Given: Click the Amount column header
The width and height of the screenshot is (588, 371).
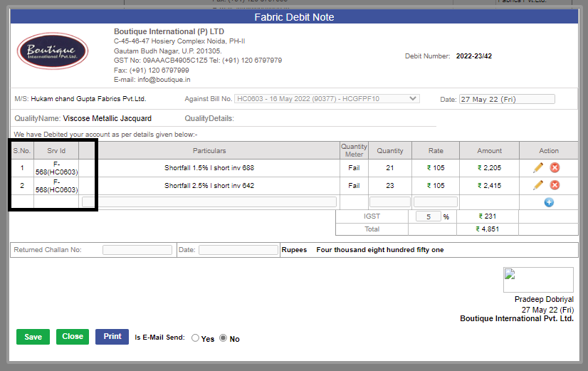Looking at the screenshot, I should pos(489,151).
